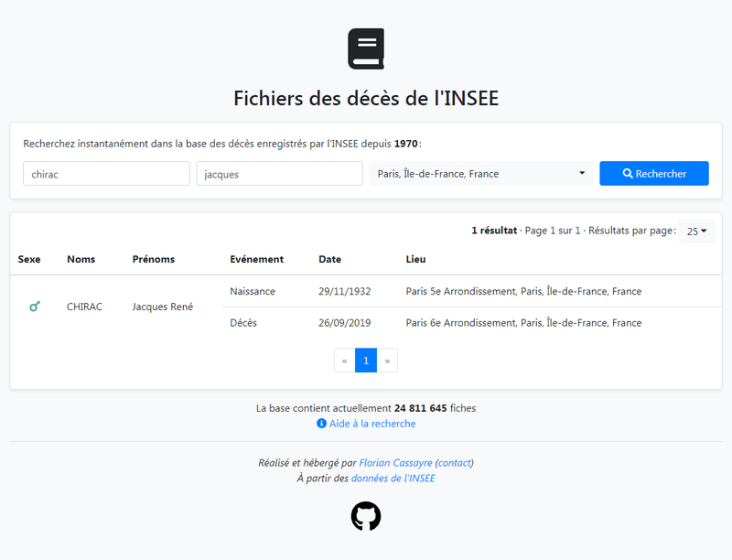This screenshot has height=560, width=732.
Task: Click the first-name field containing 'jacques'
Action: click(x=279, y=173)
